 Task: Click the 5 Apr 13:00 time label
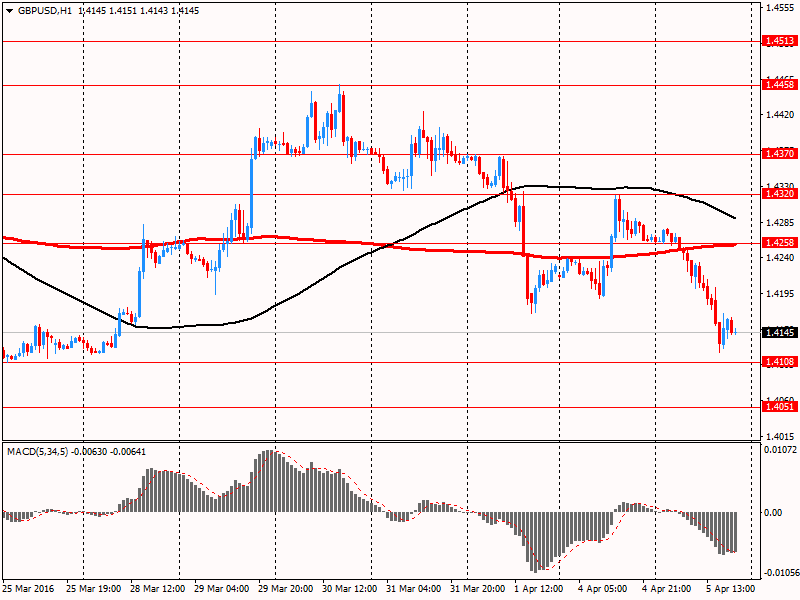click(731, 589)
